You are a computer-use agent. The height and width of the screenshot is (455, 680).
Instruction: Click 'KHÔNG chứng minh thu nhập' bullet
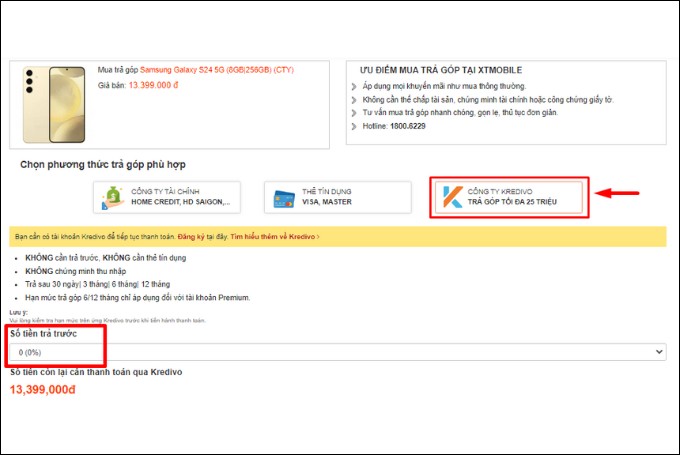[x=75, y=271]
